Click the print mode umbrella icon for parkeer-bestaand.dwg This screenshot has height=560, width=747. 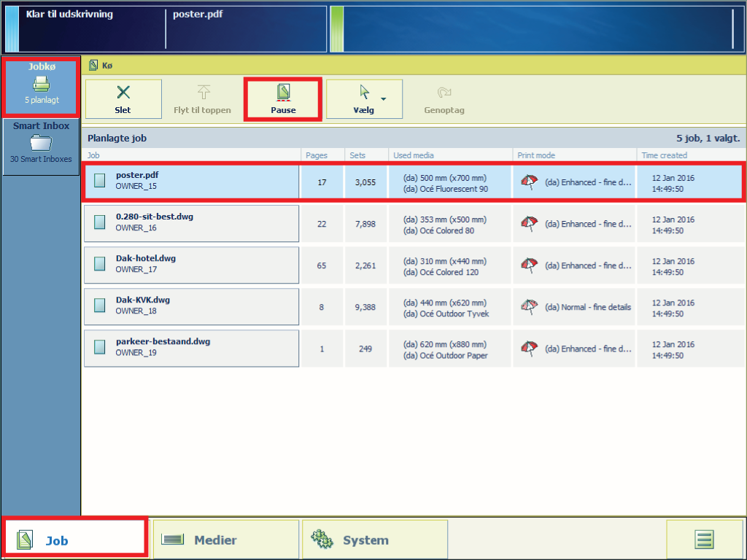[530, 349]
